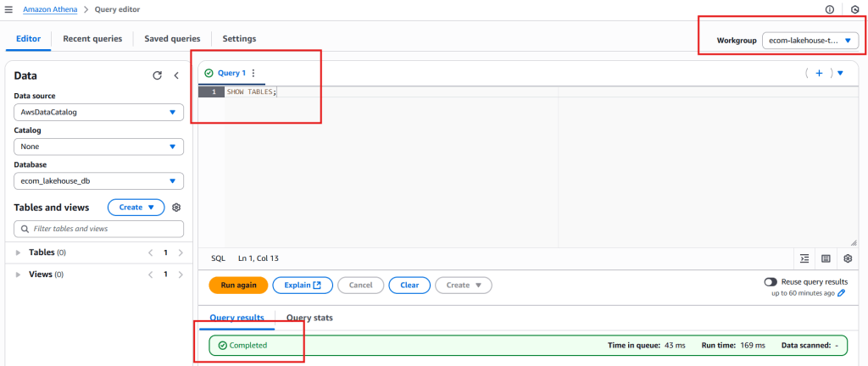Click the format query icon

(804, 258)
